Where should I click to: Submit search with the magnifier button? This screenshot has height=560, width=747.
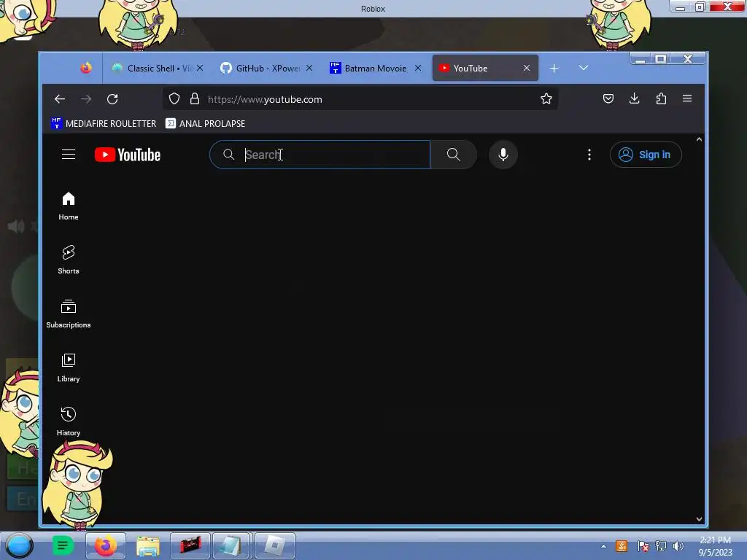pyautogui.click(x=454, y=155)
